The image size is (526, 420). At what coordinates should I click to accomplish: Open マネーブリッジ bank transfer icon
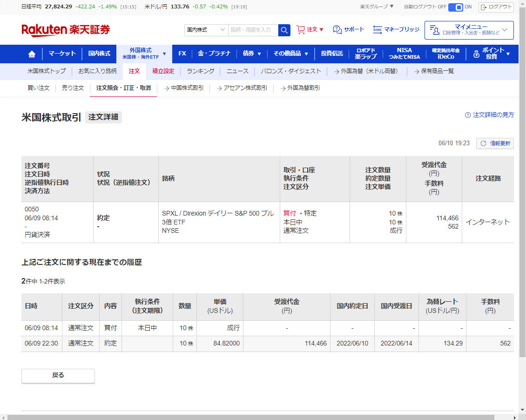pos(378,30)
